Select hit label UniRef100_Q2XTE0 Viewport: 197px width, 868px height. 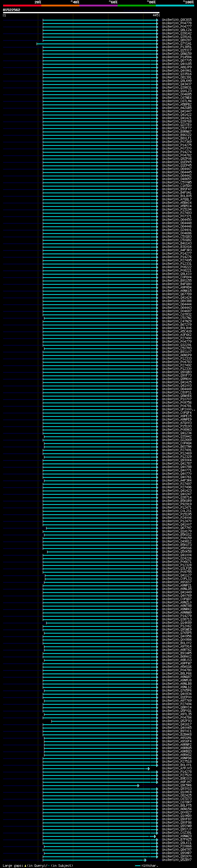tap(177, 125)
